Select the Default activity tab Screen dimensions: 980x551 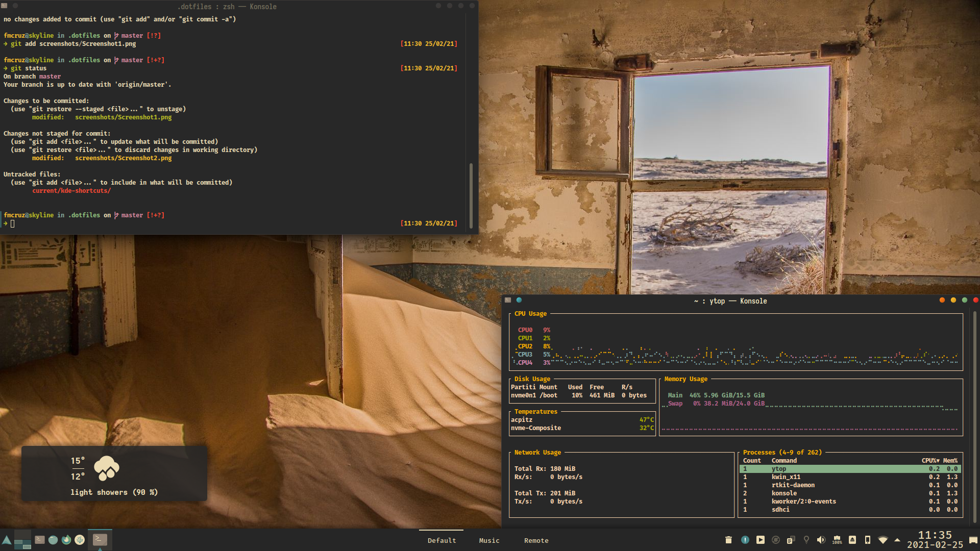[x=442, y=540]
